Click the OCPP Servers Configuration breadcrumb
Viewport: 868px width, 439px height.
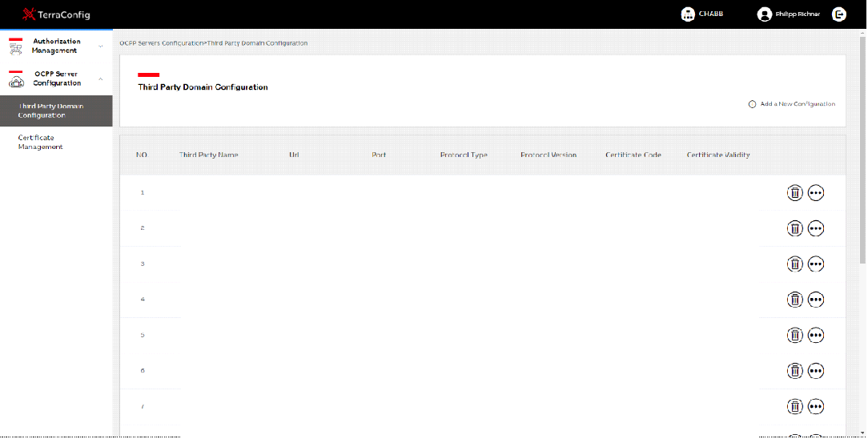pos(161,43)
